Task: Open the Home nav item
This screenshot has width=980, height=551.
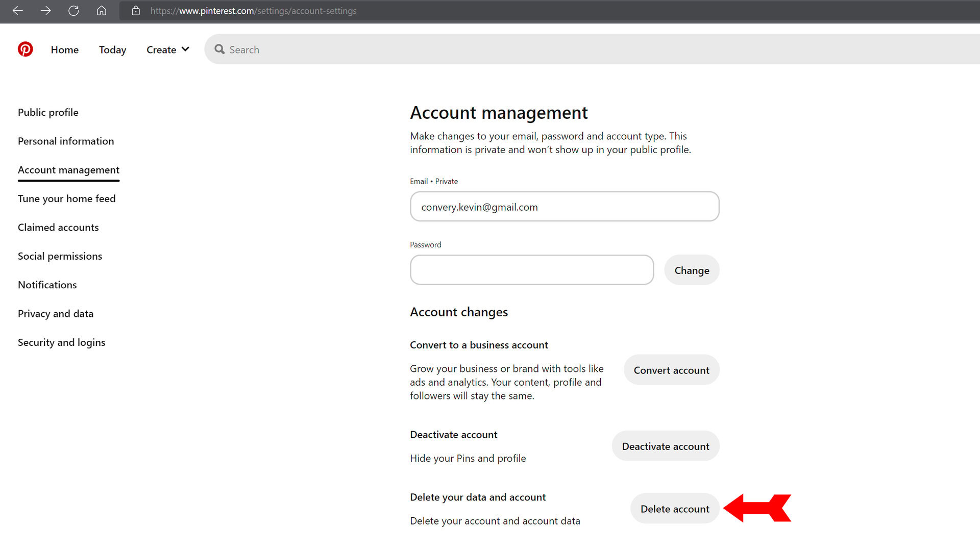Action: coord(64,49)
